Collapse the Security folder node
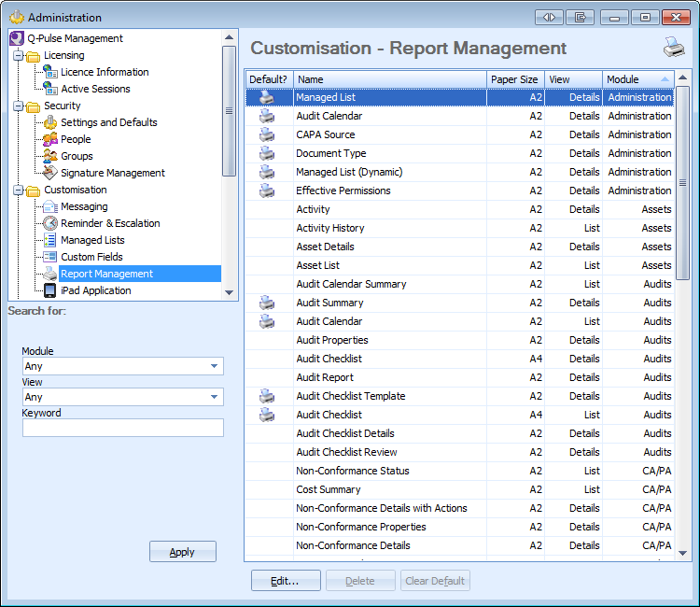The image size is (700, 607). (x=19, y=106)
